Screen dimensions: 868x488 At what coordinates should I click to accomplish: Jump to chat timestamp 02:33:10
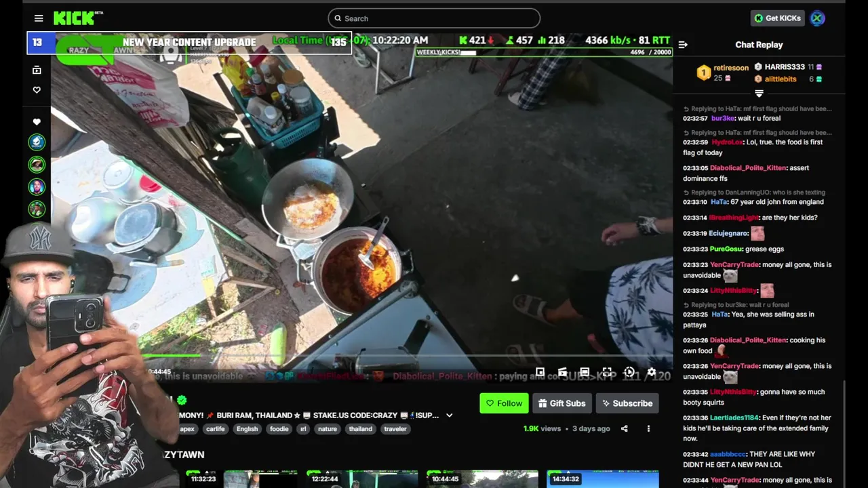click(x=695, y=202)
